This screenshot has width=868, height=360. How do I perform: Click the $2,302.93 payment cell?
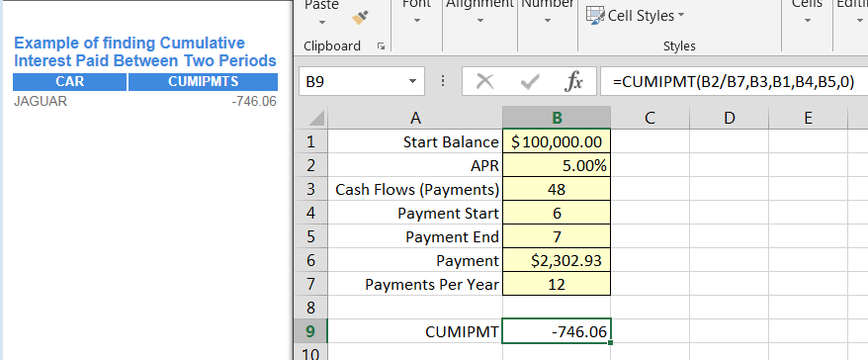pyautogui.click(x=557, y=260)
